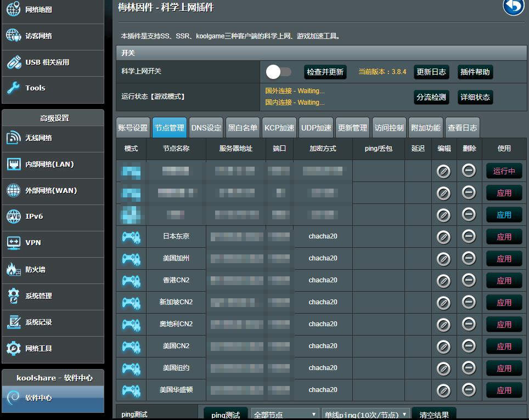Open 更新日志 changelog
The height and width of the screenshot is (420, 529).
pos(431,72)
